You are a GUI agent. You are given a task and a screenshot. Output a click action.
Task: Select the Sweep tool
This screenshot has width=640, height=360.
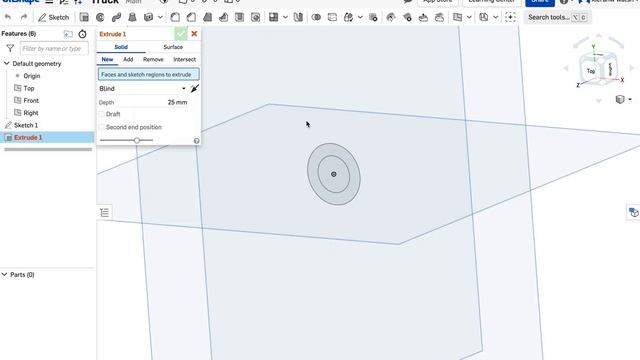(116, 17)
